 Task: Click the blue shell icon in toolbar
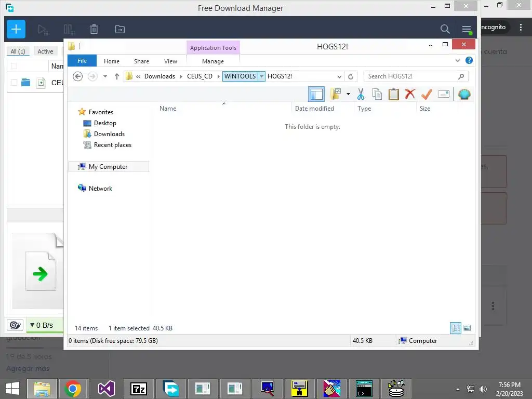(x=464, y=94)
